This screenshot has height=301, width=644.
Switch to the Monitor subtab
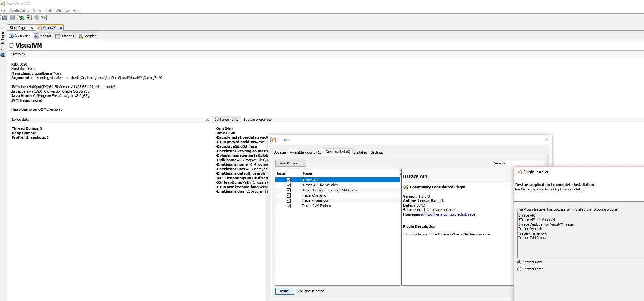pyautogui.click(x=43, y=36)
